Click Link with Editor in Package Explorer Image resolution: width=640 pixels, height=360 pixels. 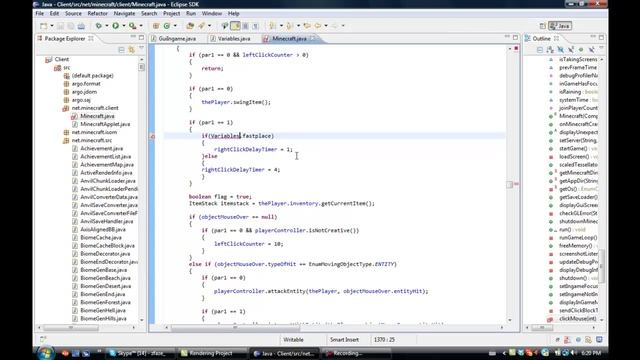tap(131, 50)
